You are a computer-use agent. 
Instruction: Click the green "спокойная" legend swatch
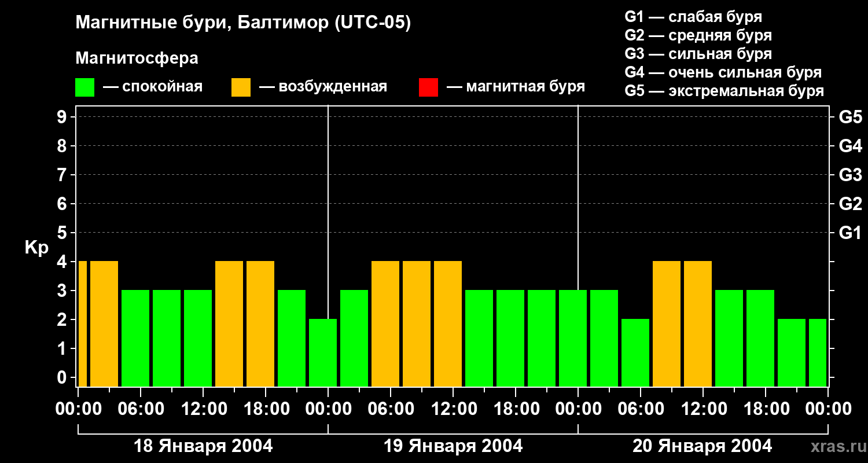(84, 87)
